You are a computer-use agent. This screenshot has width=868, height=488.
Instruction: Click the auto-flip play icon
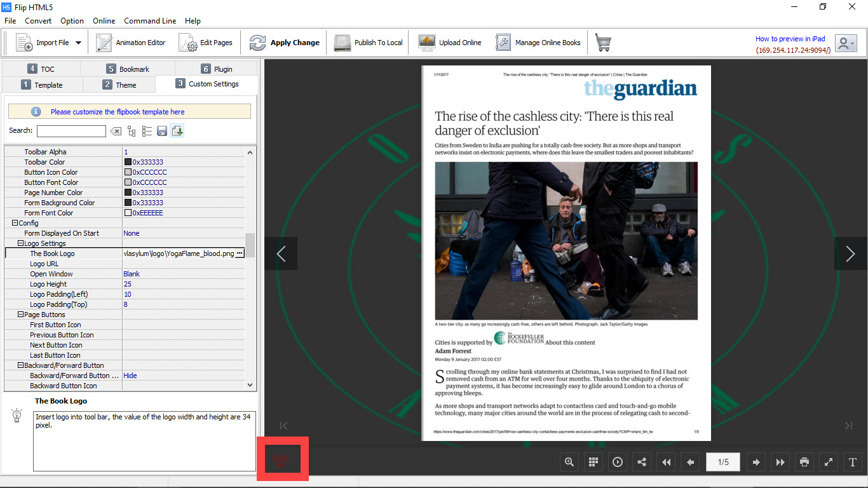(x=618, y=462)
